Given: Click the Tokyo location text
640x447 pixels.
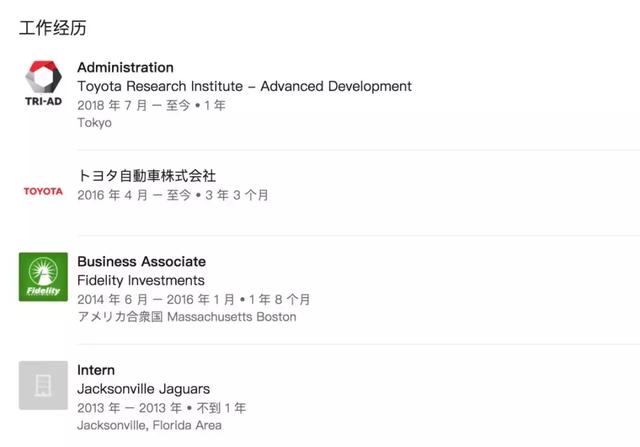Looking at the screenshot, I should (94, 122).
